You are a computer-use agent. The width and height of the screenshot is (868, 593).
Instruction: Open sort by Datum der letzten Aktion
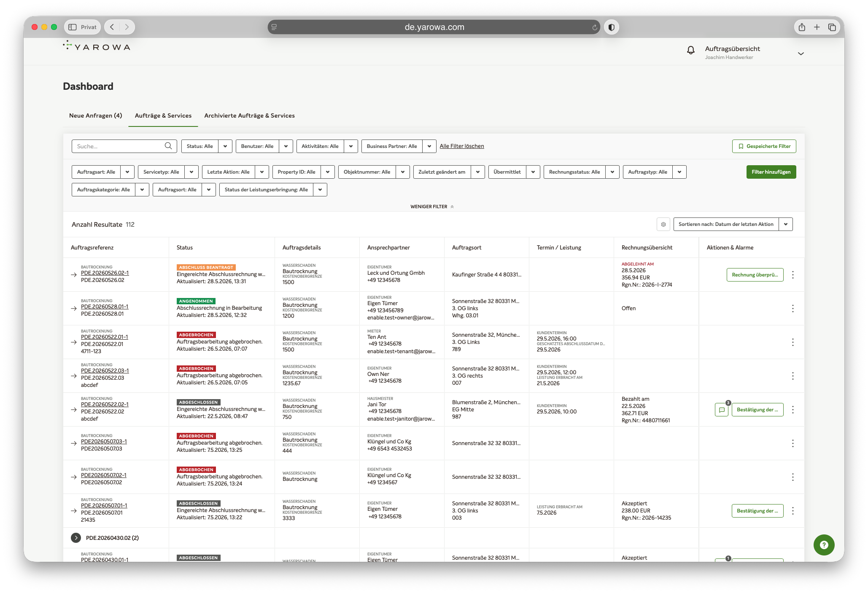pos(733,224)
